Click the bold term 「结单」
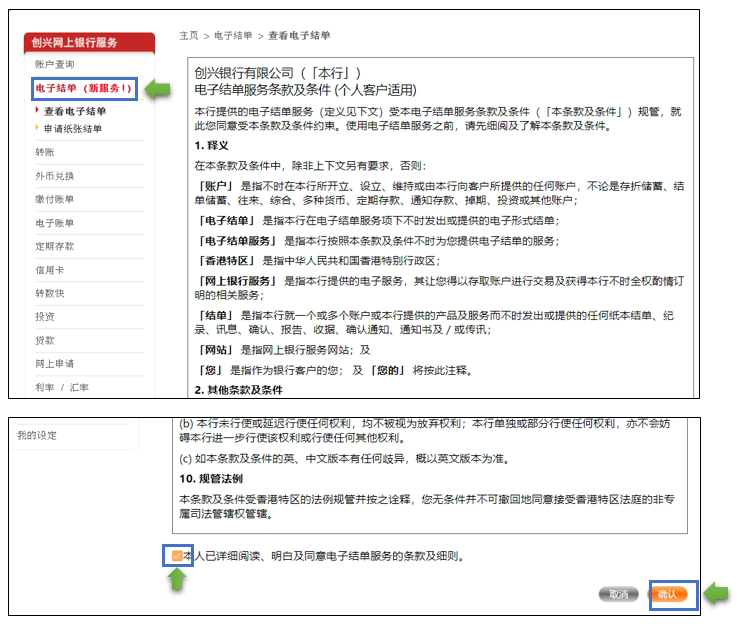 pyautogui.click(x=216, y=316)
